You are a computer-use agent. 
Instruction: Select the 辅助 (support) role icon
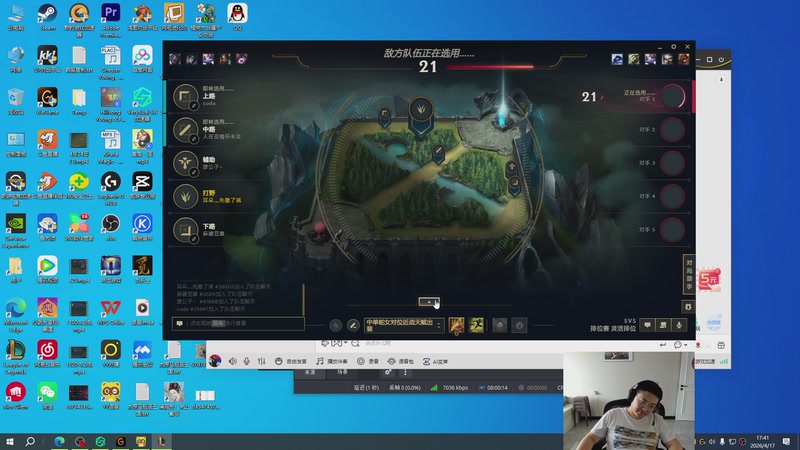[x=185, y=163]
